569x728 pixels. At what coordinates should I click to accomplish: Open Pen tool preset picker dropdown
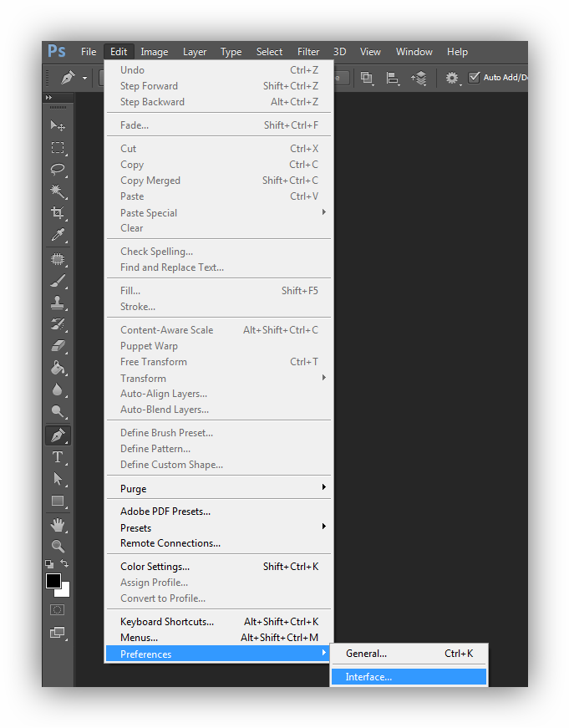pos(84,78)
